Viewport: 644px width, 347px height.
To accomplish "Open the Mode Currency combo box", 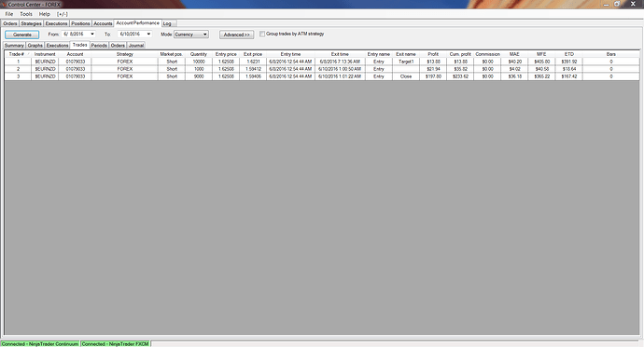I will click(x=191, y=35).
